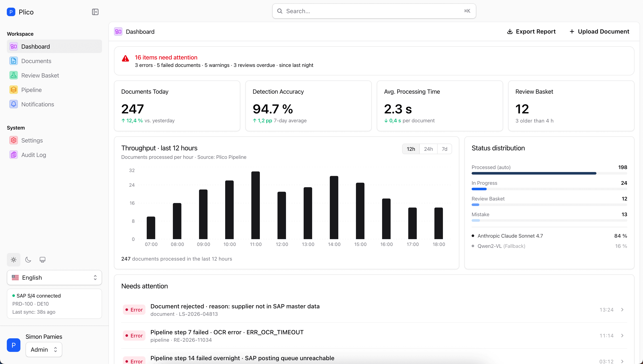Image resolution: width=643 pixels, height=364 pixels.
Task: Click Anthropic Claude Sonnet 4.7 legend
Action: [510, 236]
